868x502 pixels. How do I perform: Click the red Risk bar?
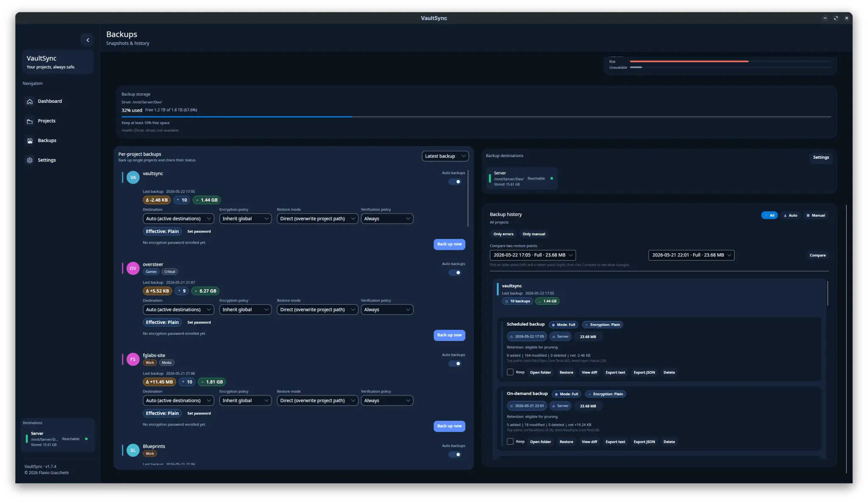(x=689, y=61)
